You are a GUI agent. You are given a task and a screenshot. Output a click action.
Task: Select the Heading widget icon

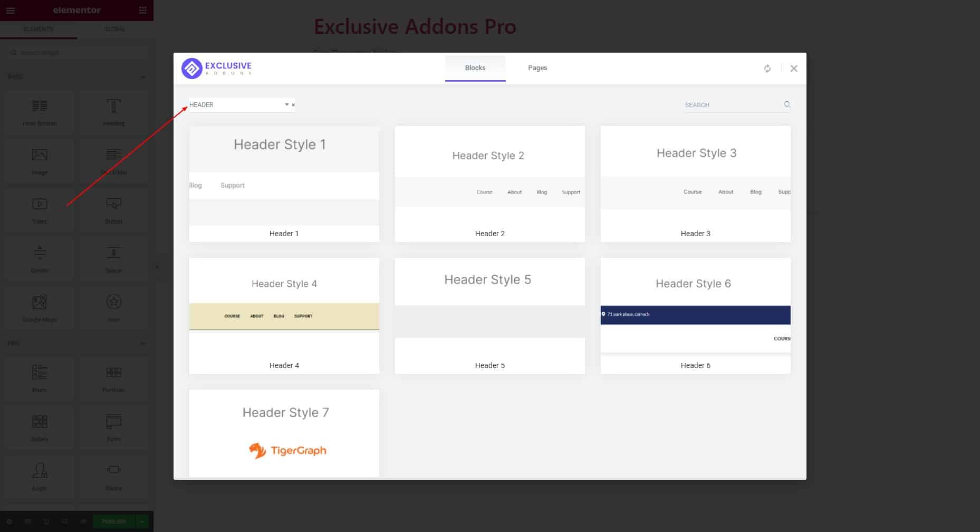113,106
